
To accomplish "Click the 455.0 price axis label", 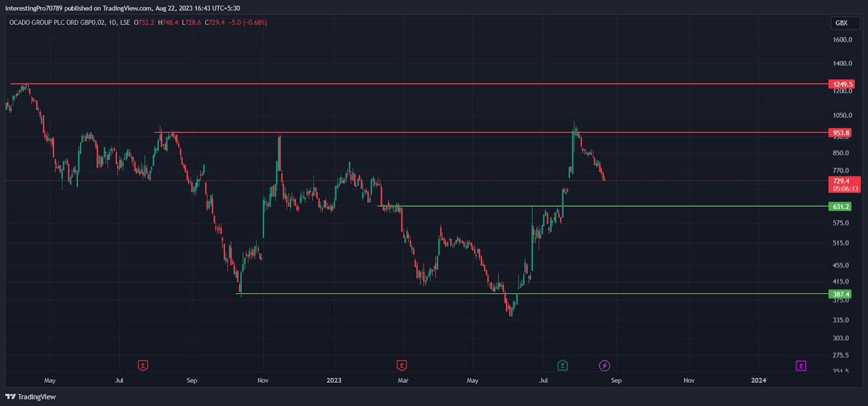I will [841, 265].
